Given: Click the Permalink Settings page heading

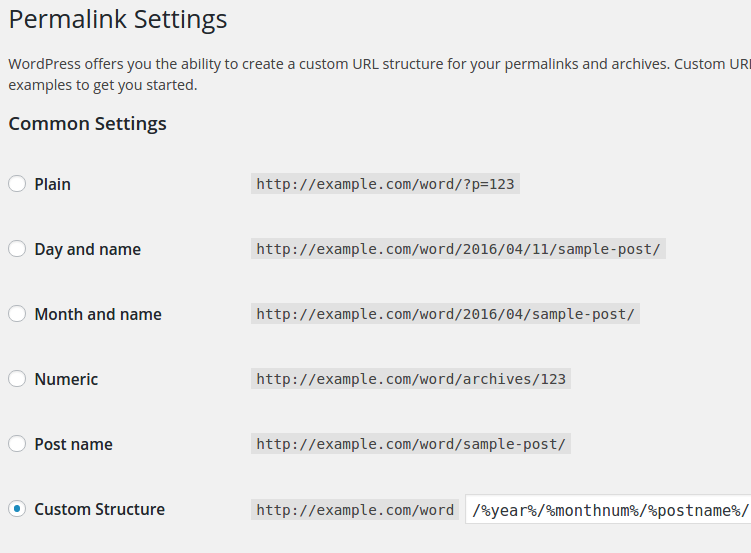Looking at the screenshot, I should click(118, 19).
